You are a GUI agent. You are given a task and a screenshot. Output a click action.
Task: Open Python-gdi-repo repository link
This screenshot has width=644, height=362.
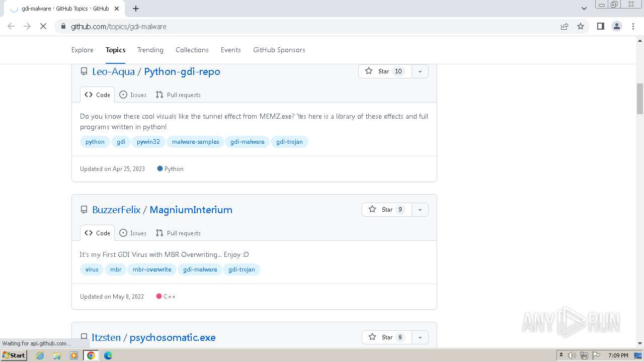(x=182, y=71)
